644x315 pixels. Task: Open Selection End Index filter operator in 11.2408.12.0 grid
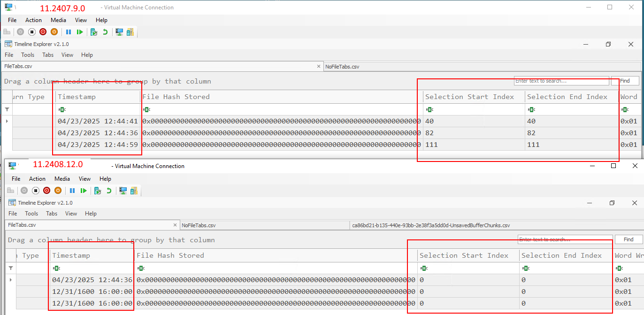point(526,268)
